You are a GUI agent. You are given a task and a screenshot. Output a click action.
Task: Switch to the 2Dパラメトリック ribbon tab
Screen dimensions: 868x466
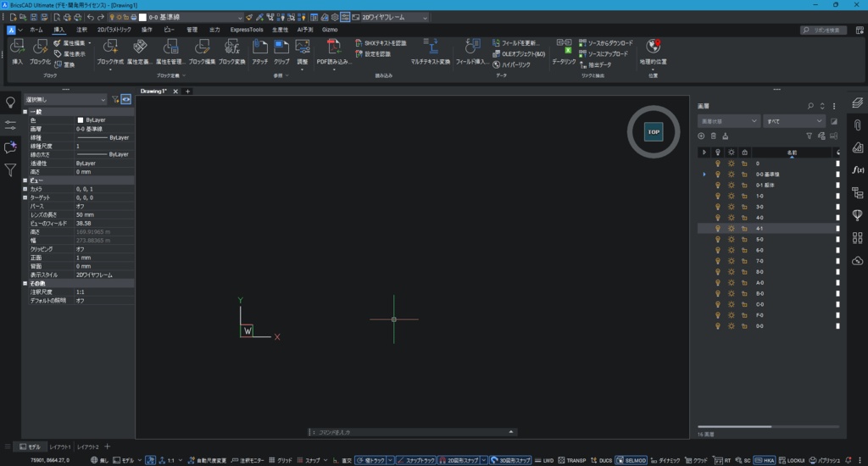[x=114, y=30]
